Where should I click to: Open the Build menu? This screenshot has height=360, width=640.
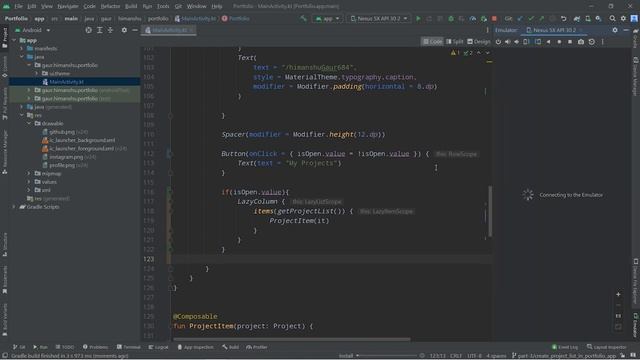pyautogui.click(x=131, y=6)
